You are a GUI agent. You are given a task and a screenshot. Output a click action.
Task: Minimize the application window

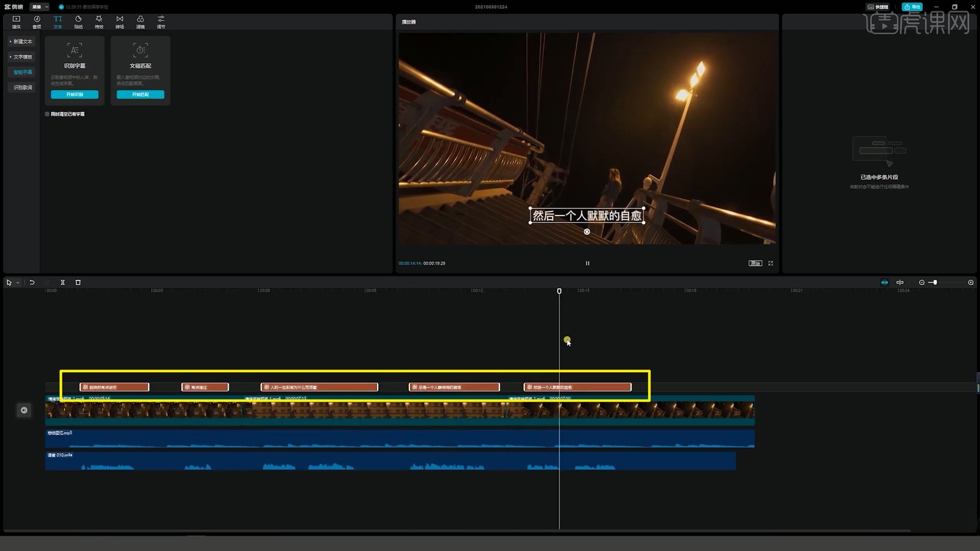point(936,7)
